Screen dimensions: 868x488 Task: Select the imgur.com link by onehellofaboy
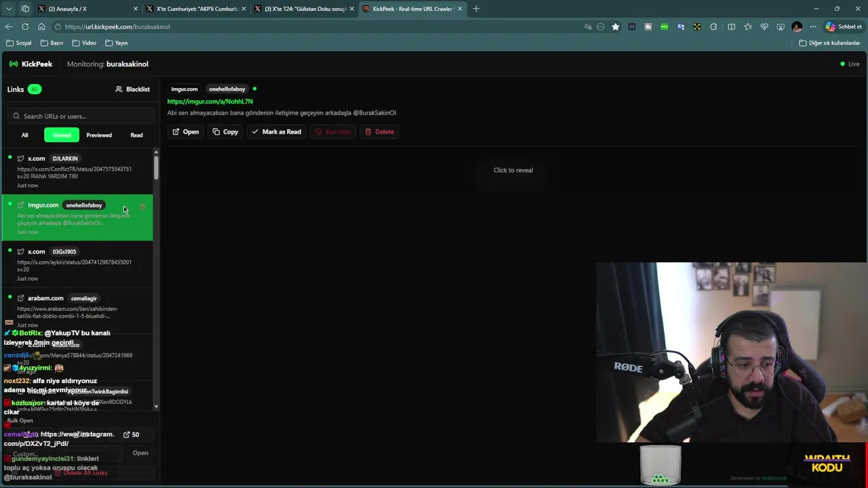tap(77, 218)
